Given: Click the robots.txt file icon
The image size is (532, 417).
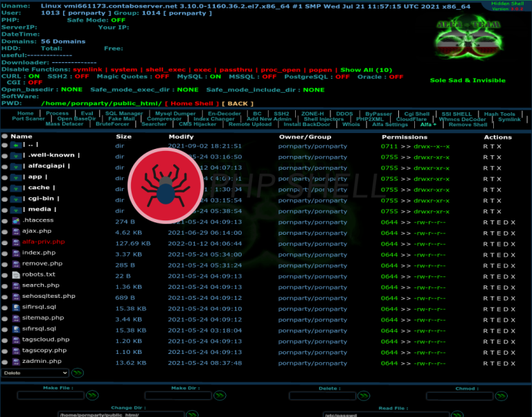Looking at the screenshot, I should [16, 275].
